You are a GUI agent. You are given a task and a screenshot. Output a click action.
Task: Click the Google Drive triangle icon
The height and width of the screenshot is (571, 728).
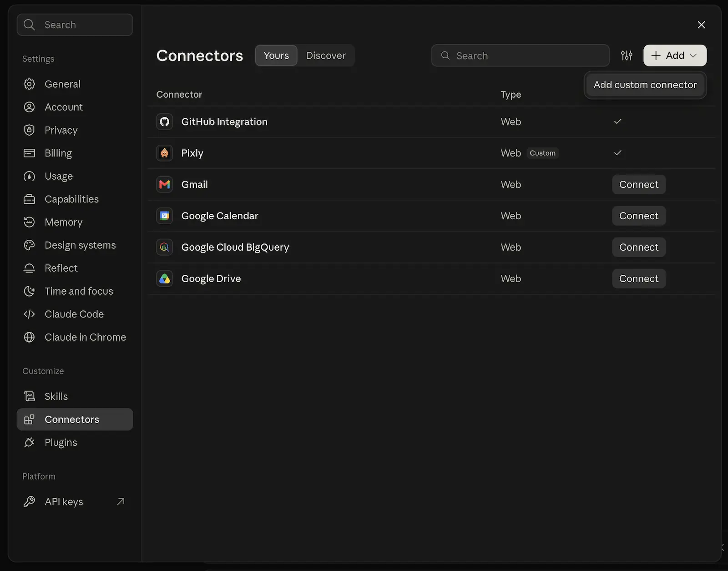[x=164, y=279]
